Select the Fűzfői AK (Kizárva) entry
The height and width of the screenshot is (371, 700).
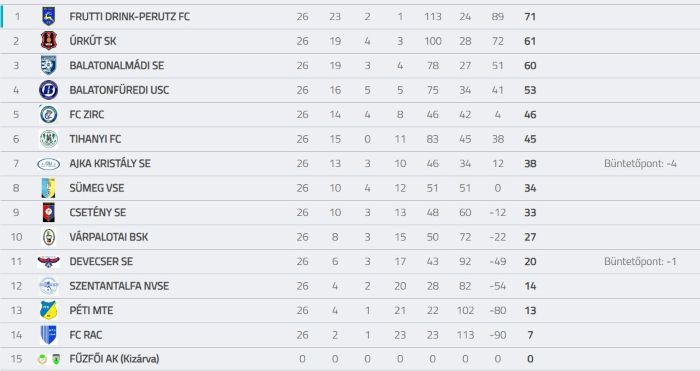click(x=114, y=359)
